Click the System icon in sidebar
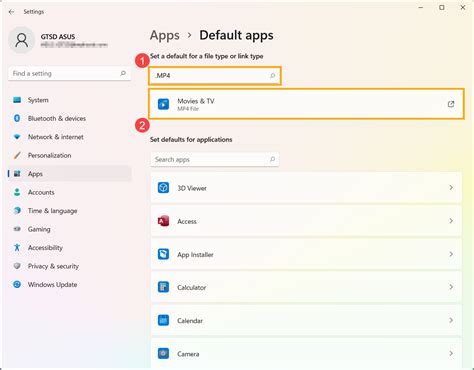The height and width of the screenshot is (370, 474). coord(17,100)
